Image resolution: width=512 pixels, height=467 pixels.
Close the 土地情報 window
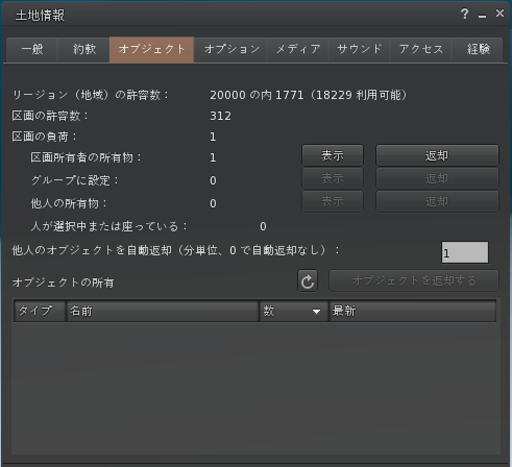[500, 13]
